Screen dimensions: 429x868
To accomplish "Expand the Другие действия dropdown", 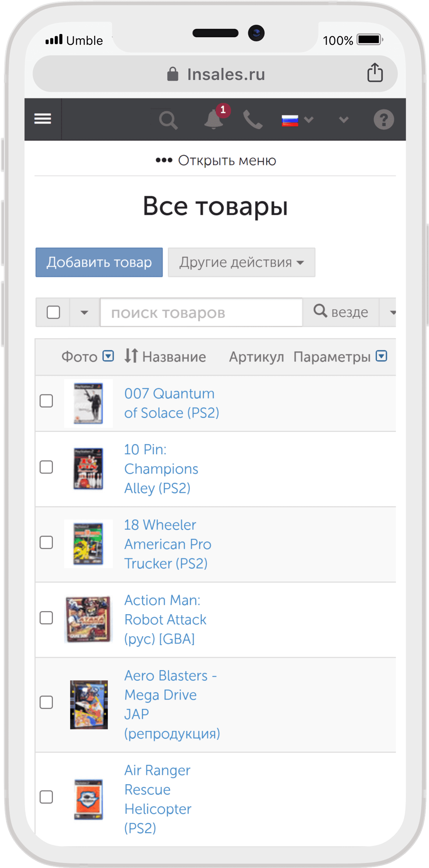I will [x=241, y=262].
